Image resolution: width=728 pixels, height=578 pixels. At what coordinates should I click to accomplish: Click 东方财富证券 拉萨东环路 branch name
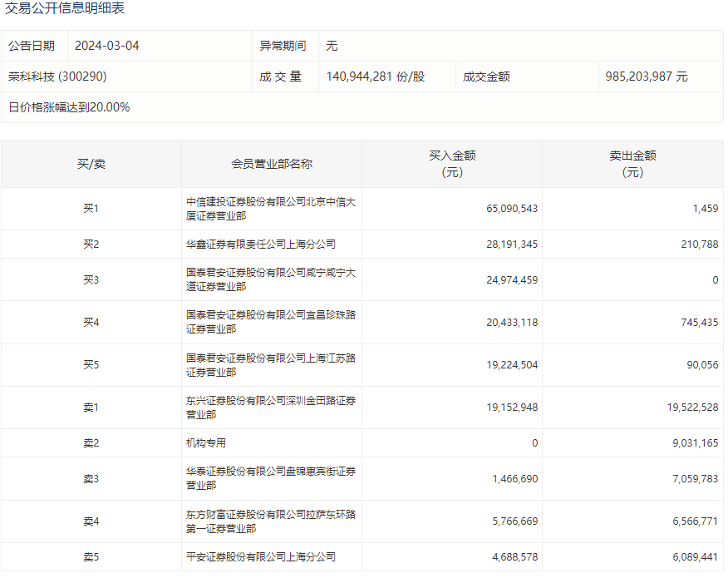pyautogui.click(x=271, y=521)
